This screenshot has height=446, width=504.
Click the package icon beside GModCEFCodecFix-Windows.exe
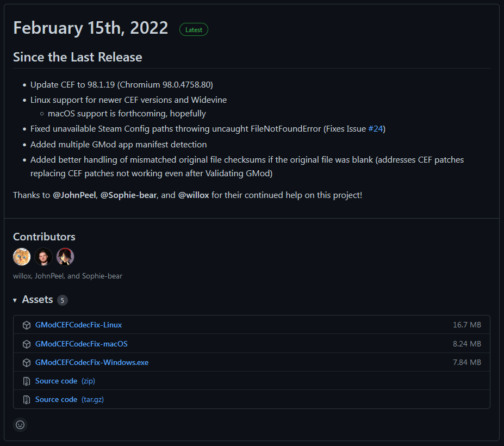click(x=27, y=363)
